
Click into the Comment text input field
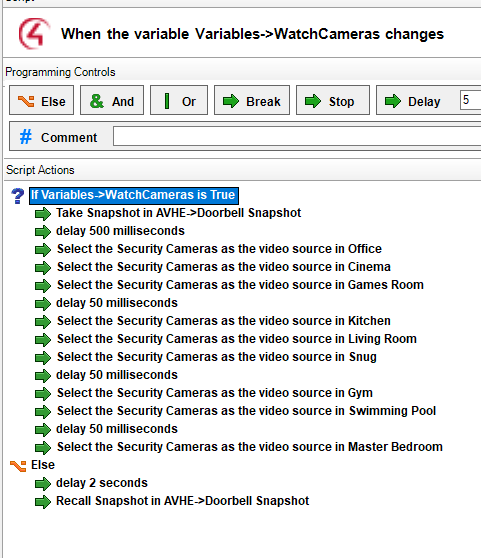297,136
